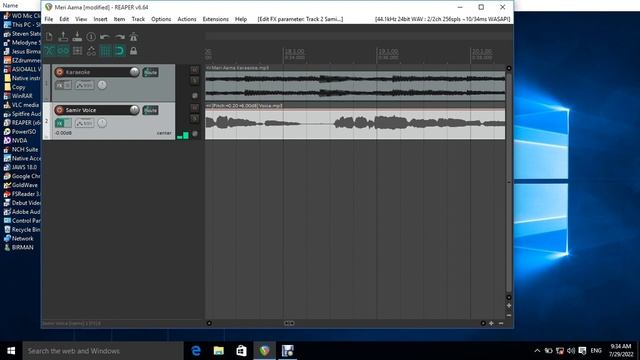Click the Edit FX parameter undo text

point(300,19)
